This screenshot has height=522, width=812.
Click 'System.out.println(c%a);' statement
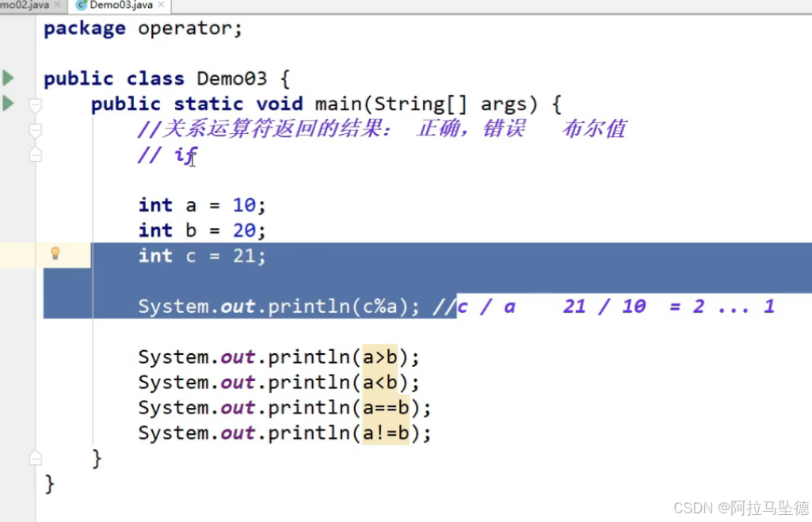(279, 307)
